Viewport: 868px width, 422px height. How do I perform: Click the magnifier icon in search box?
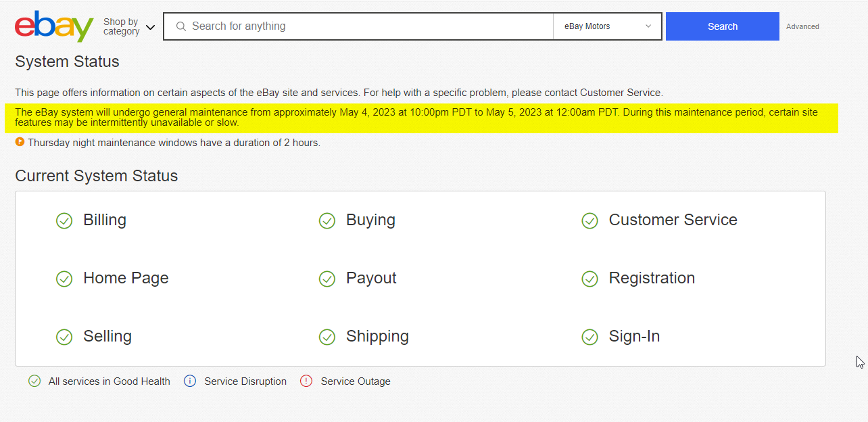pyautogui.click(x=180, y=26)
